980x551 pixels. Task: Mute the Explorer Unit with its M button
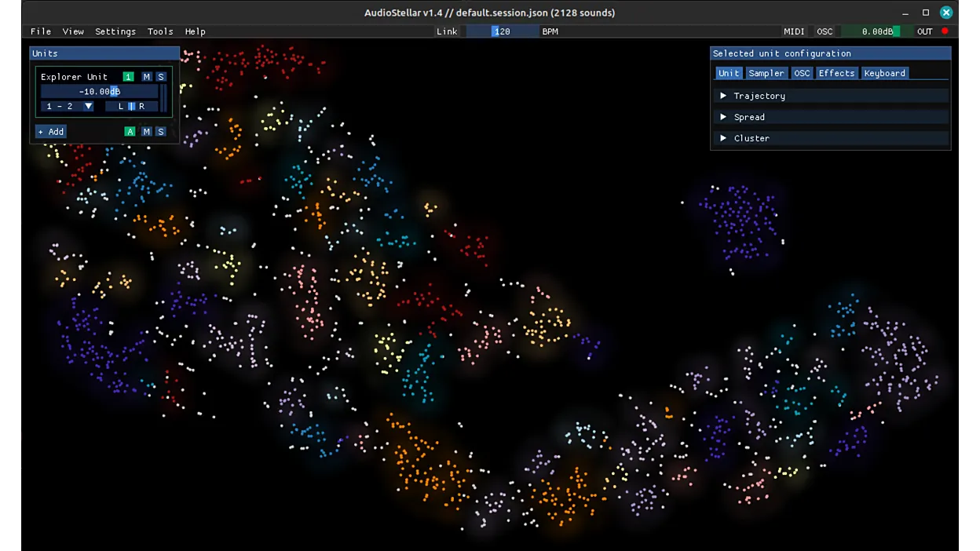[x=147, y=77]
